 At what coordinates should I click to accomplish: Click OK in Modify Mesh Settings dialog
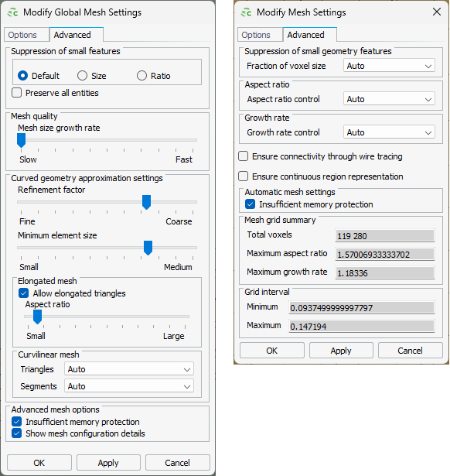click(271, 351)
